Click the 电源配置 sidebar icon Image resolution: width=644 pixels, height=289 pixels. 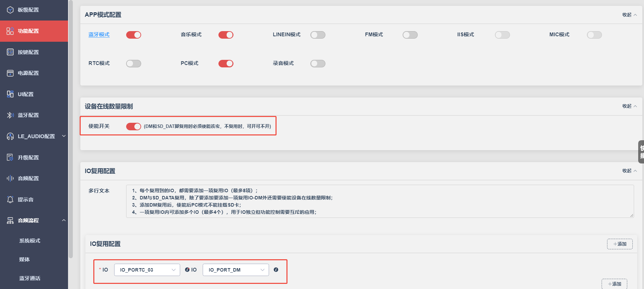(x=10, y=73)
